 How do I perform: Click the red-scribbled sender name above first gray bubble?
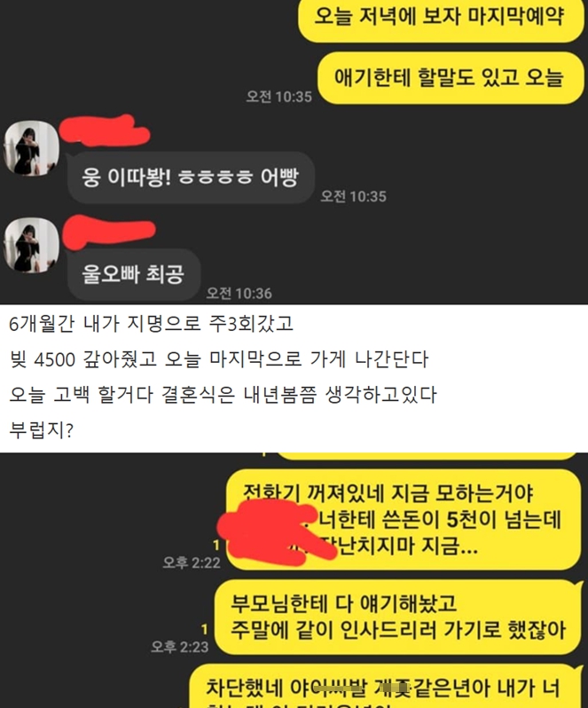(105, 130)
